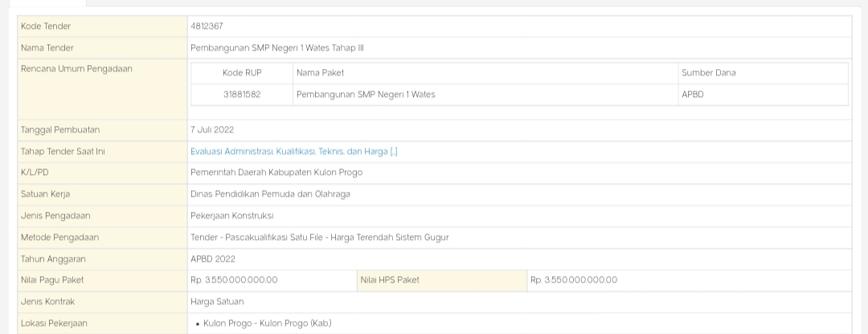Click the tender code 4812367
Image resolution: width=868 pixels, height=334 pixels.
click(207, 26)
